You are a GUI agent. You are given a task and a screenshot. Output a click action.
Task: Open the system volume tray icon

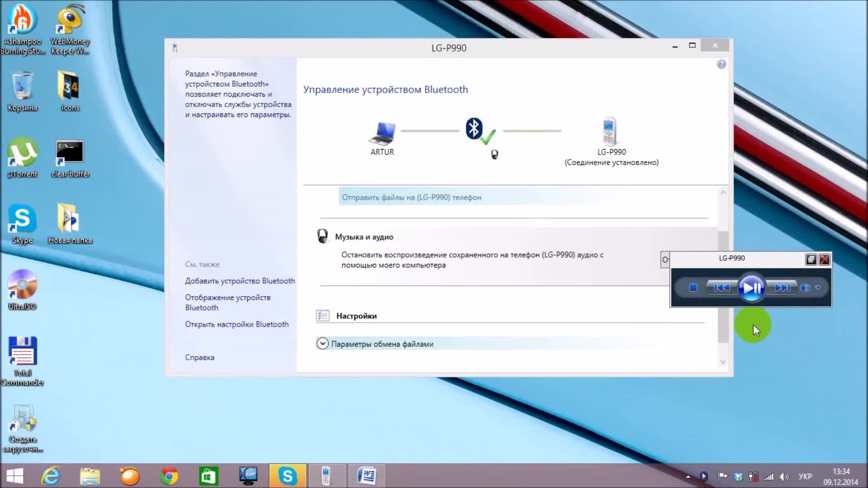pyautogui.click(x=784, y=477)
